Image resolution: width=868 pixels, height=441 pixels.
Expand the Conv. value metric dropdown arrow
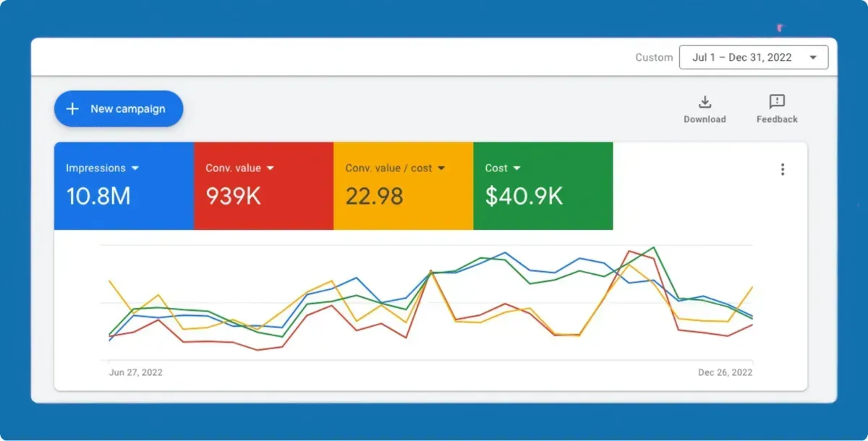tap(271, 168)
